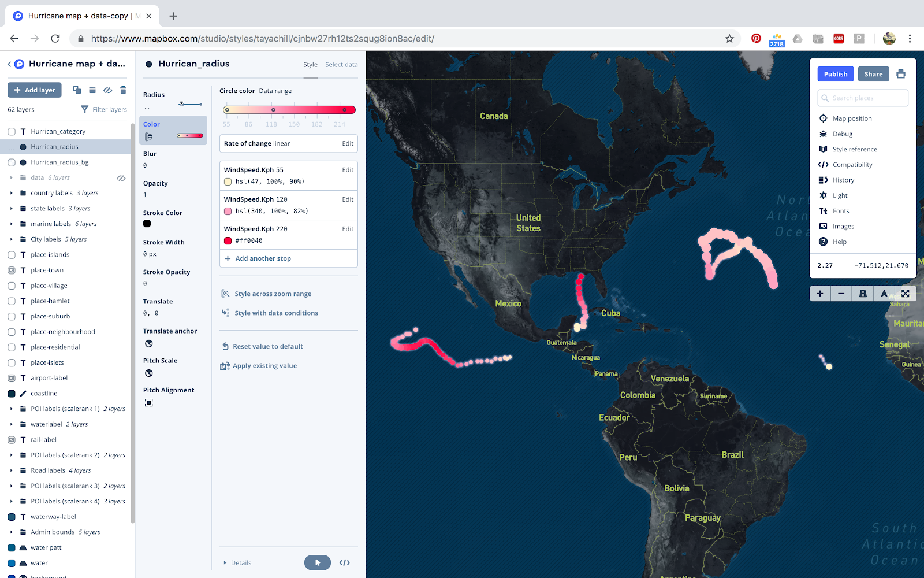The height and width of the screenshot is (578, 924).
Task: Go back with the styles chevron
Action: (9, 64)
